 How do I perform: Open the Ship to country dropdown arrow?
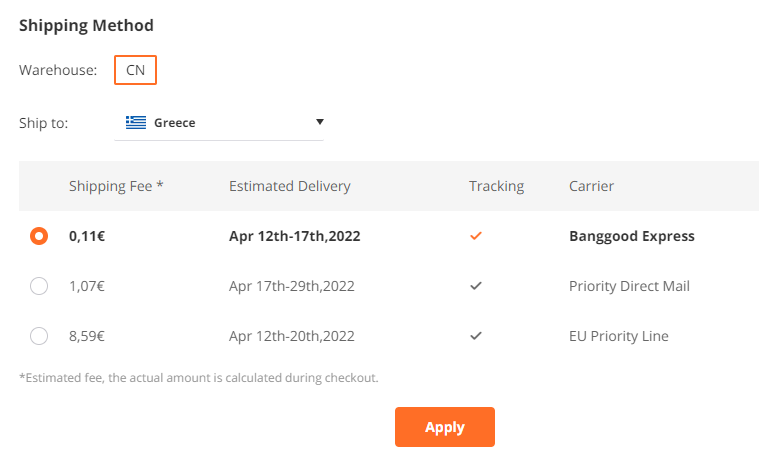(319, 122)
